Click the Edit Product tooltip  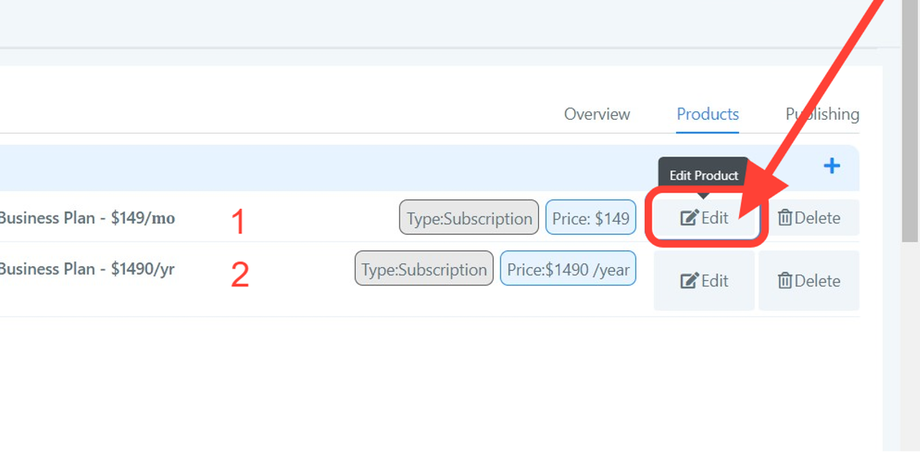[703, 175]
